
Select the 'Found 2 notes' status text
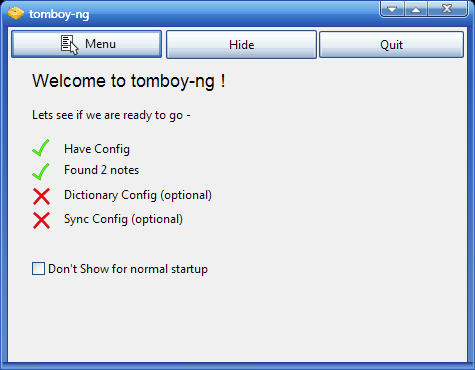[x=101, y=170]
